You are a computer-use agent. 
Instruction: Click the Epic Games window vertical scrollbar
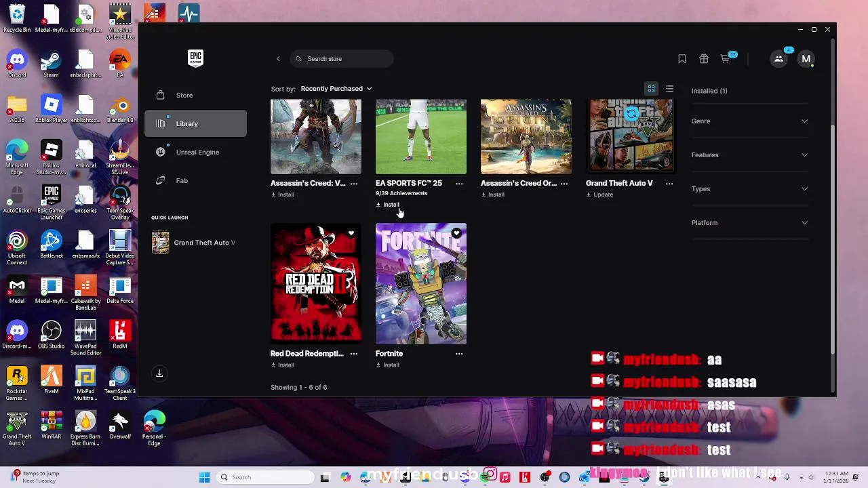tap(833, 239)
